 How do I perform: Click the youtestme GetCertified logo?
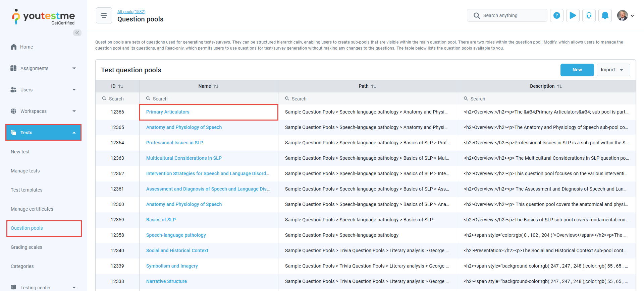pyautogui.click(x=43, y=17)
